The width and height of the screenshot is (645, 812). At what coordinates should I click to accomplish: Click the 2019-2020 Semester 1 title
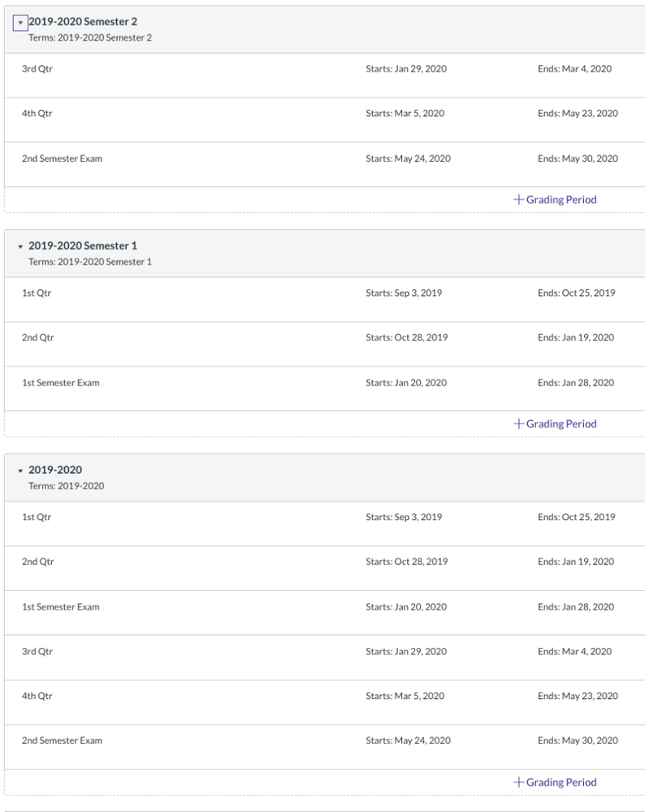[83, 245]
